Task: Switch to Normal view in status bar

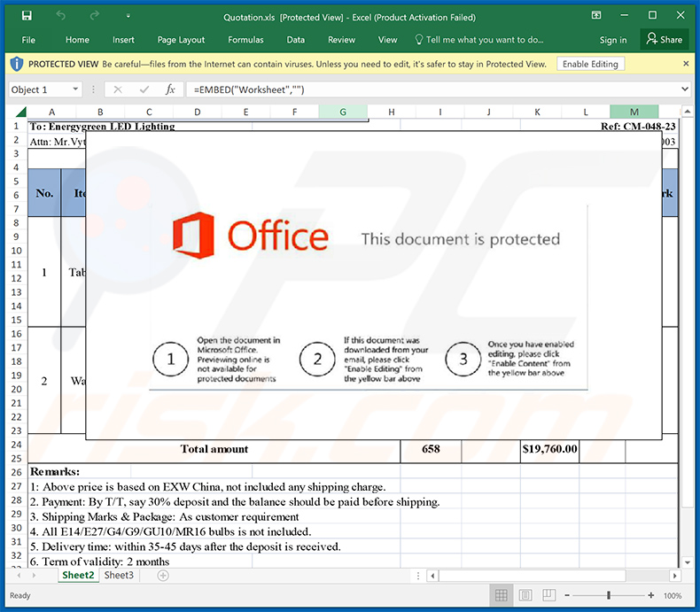Action: (502, 595)
